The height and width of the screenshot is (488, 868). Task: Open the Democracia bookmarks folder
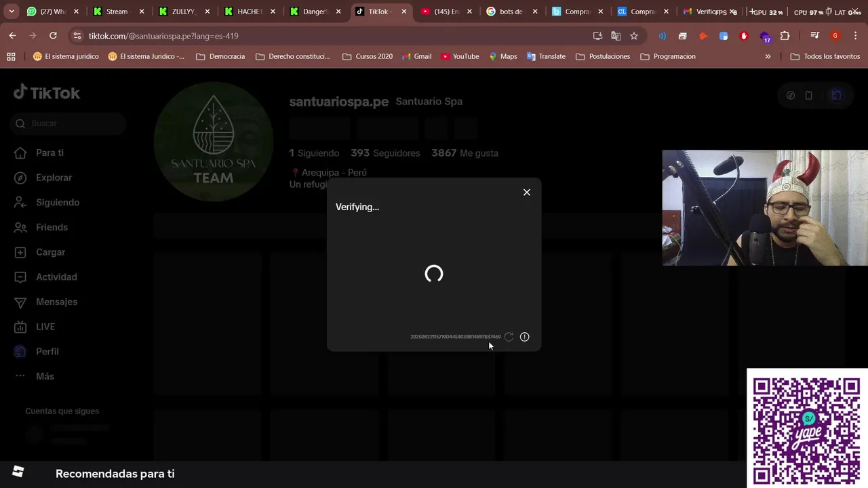tap(220, 56)
